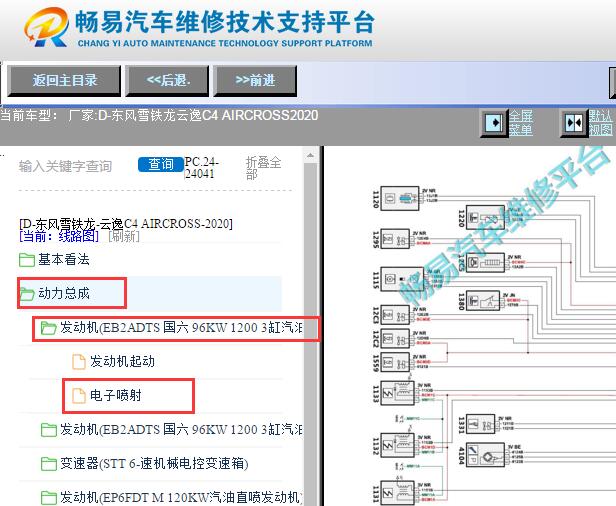Screen dimensions: 616x506
Task: Collapse the expanded 发动机(EB2ADTS folder icon
Action: pos(48,328)
